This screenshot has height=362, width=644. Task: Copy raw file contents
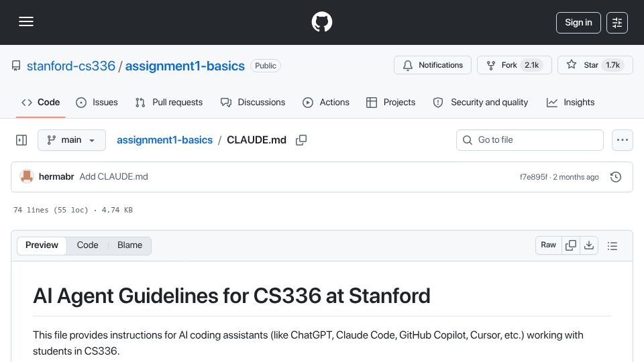[570, 245]
